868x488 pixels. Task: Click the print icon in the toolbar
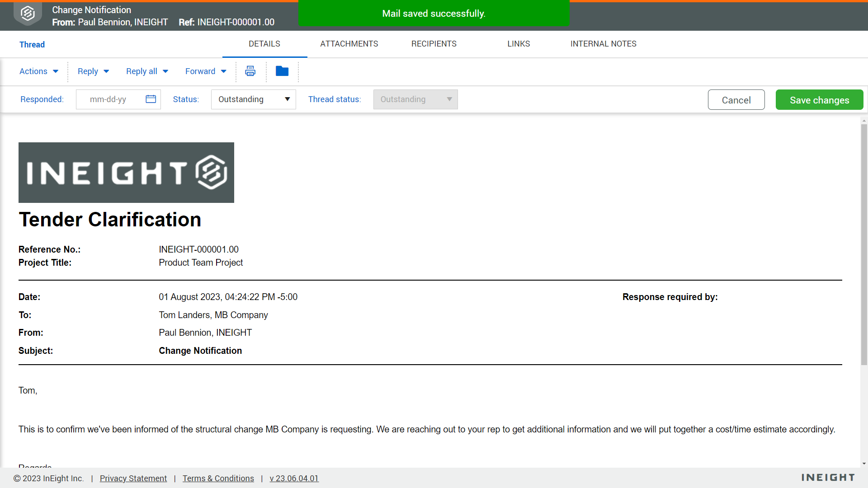[x=250, y=71]
